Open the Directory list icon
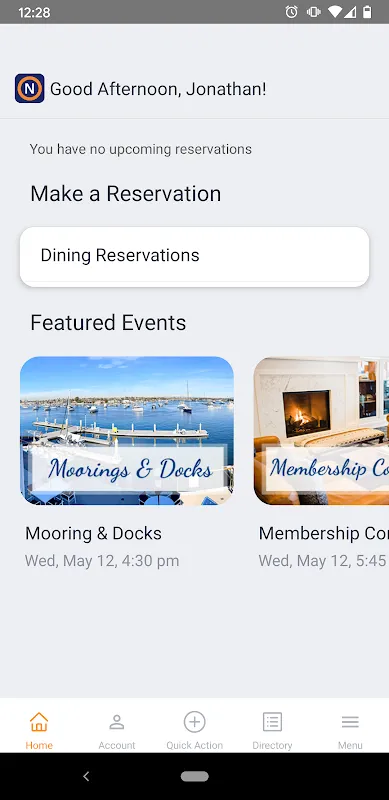Image resolution: width=389 pixels, height=800 pixels. click(x=272, y=721)
